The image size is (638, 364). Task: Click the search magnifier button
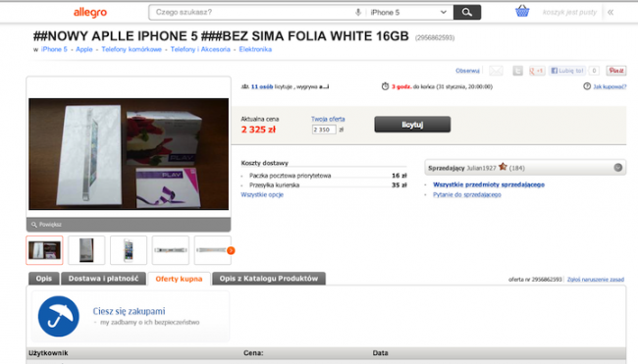(467, 12)
